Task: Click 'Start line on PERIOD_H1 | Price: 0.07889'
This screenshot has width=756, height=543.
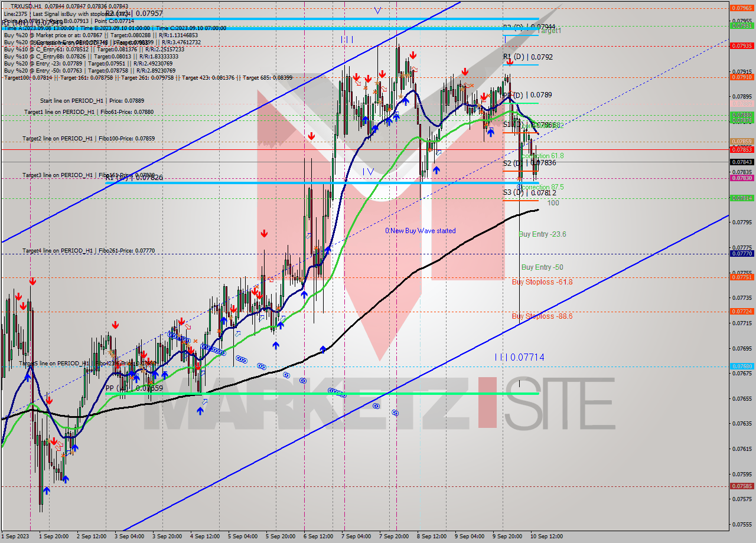Action: tap(92, 101)
